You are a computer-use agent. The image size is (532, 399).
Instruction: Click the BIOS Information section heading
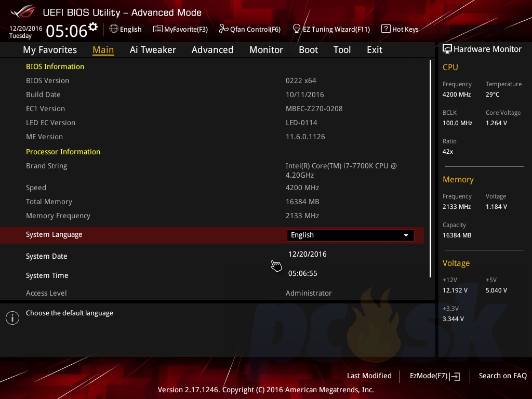(x=55, y=66)
